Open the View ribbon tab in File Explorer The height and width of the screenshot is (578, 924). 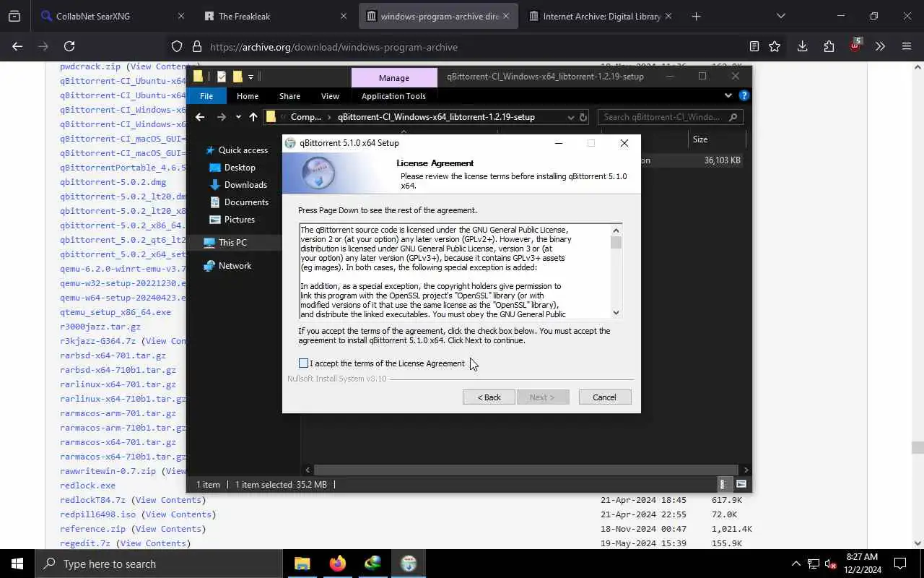(330, 96)
